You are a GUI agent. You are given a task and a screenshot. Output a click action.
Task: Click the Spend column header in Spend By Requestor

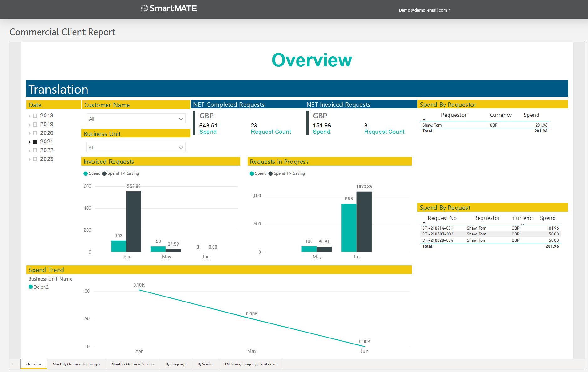(x=531, y=115)
